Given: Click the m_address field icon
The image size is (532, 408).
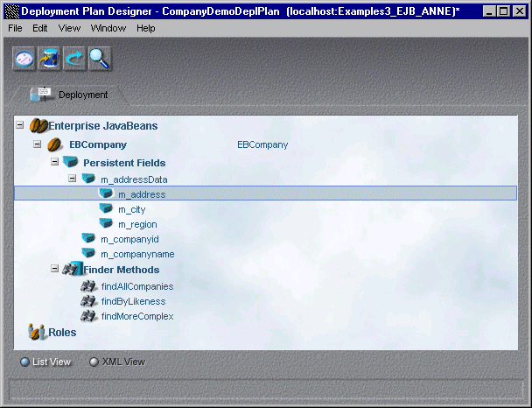Looking at the screenshot, I should point(106,193).
